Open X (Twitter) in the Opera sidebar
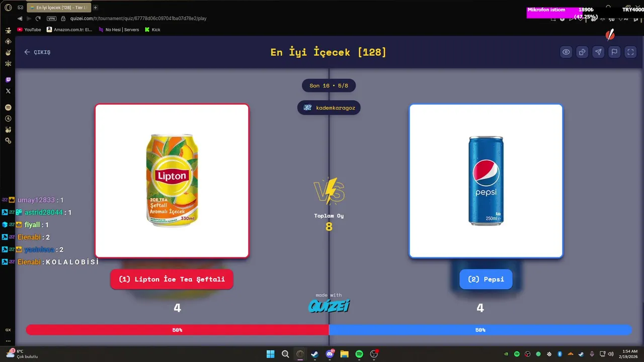 [x=8, y=91]
